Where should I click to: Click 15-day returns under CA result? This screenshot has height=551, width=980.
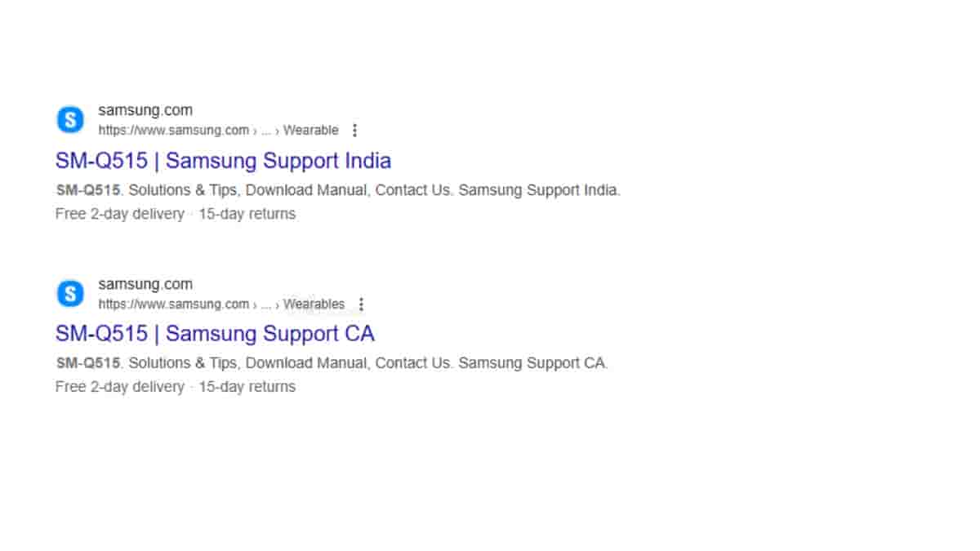(247, 387)
